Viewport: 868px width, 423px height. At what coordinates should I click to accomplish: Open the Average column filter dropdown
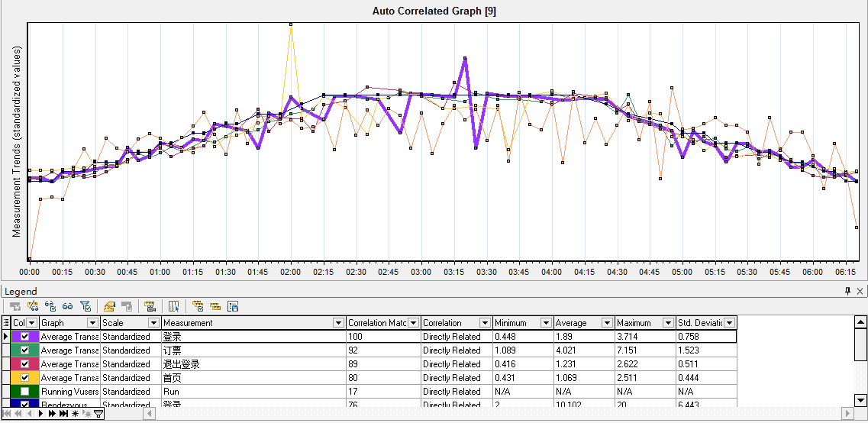[607, 322]
